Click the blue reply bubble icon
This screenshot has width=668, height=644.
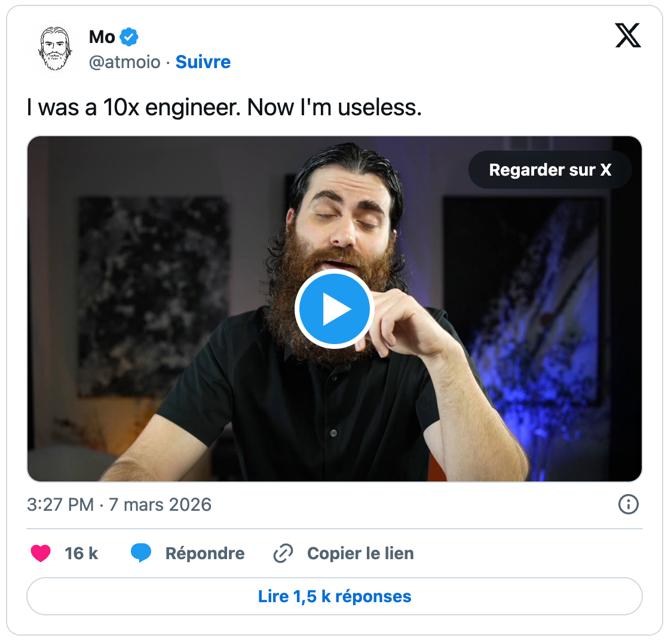pyautogui.click(x=141, y=554)
